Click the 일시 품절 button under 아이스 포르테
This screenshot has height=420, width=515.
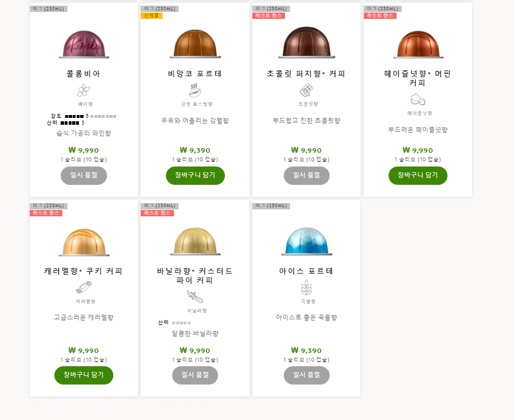[x=306, y=375]
